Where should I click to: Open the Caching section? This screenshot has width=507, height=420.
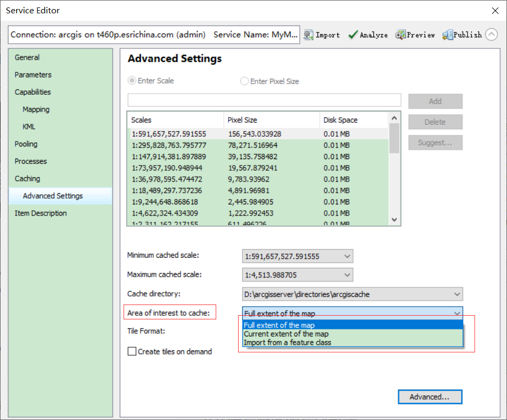coord(28,179)
